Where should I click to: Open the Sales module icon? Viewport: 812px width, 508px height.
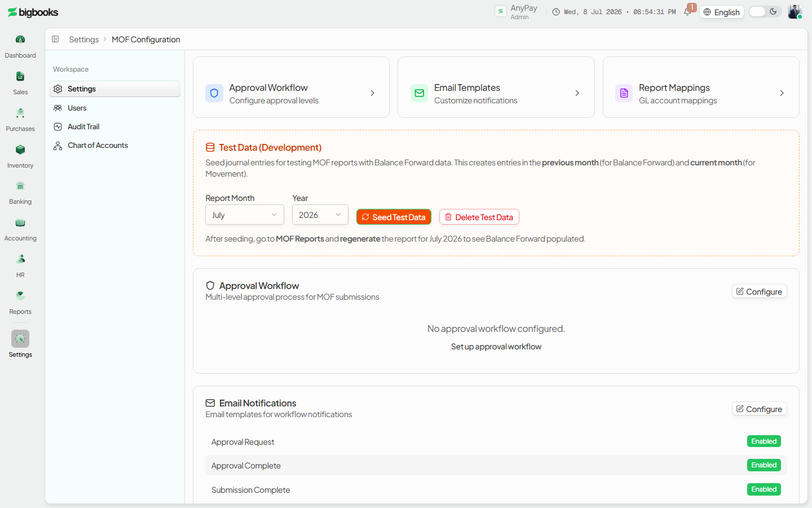(20, 76)
